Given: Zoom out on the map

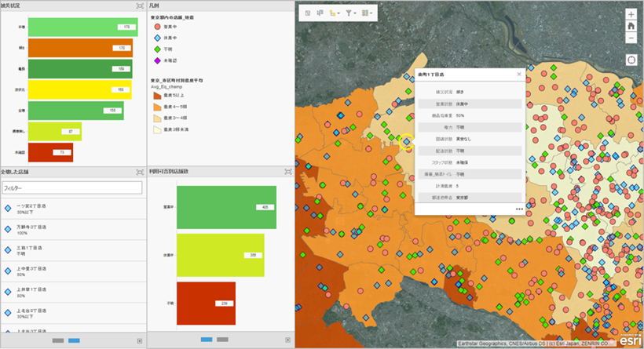Looking at the screenshot, I should pyautogui.click(x=631, y=38).
